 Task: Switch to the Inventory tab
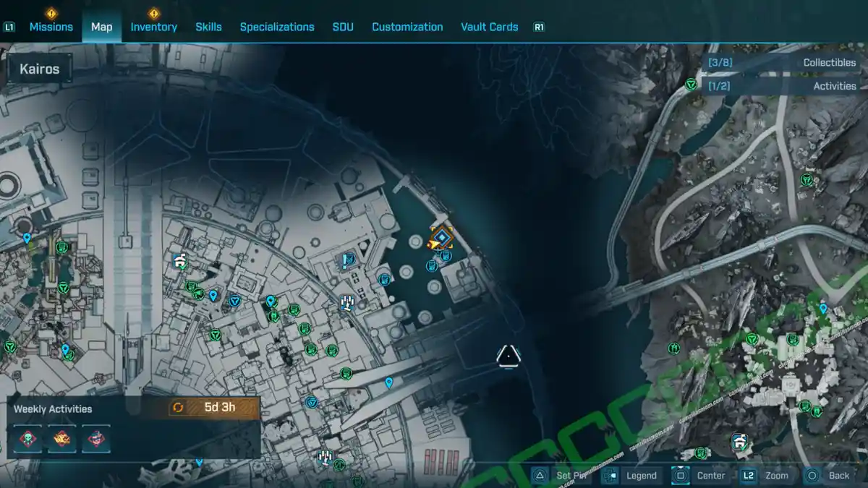click(153, 27)
